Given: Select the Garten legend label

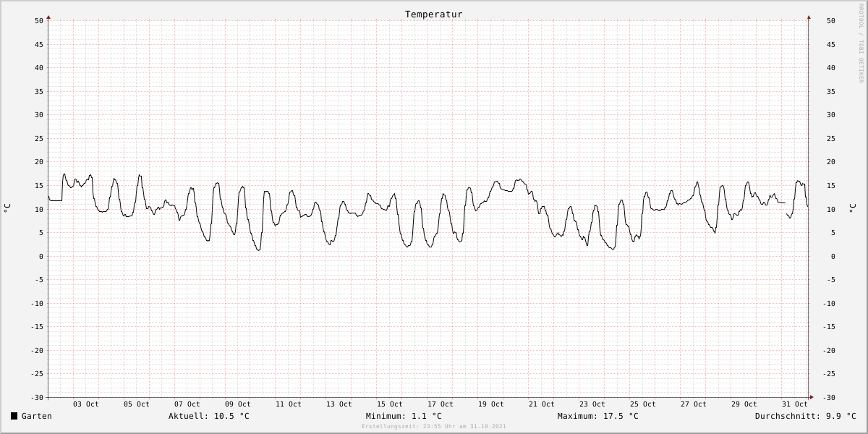Looking at the screenshot, I should [37, 416].
